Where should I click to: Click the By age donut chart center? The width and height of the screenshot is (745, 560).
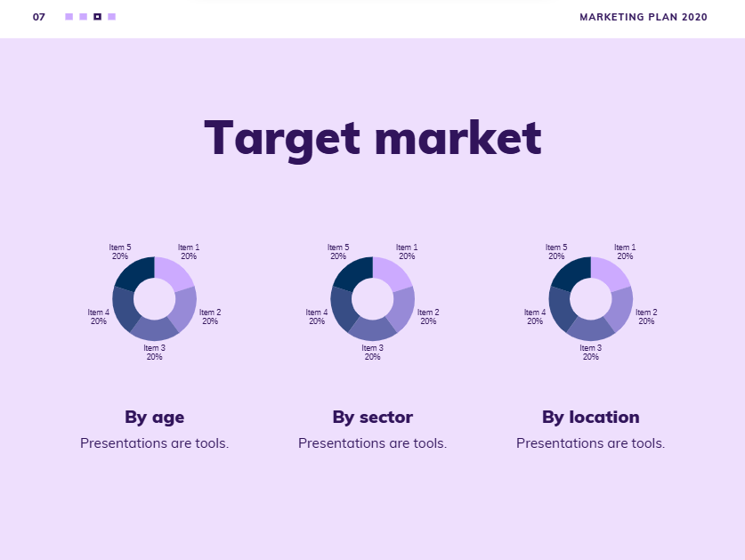[154, 299]
